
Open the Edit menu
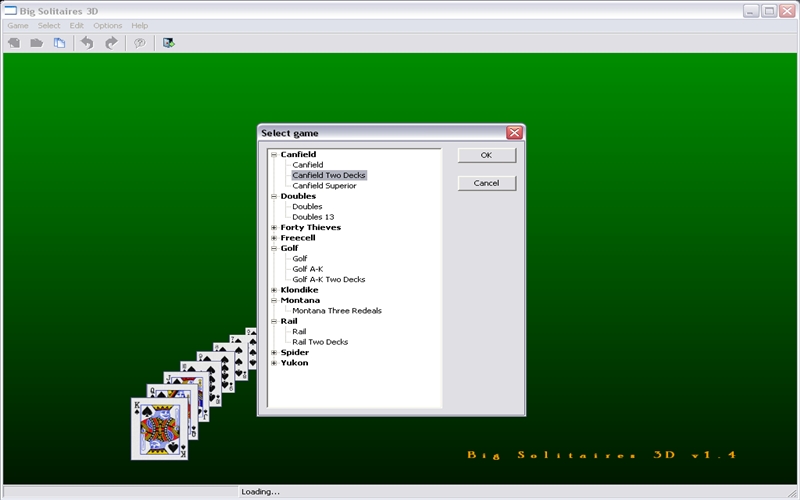[77, 26]
